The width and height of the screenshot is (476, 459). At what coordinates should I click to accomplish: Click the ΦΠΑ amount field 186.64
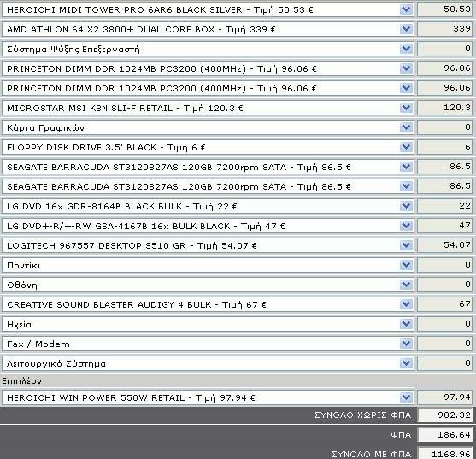point(444,435)
